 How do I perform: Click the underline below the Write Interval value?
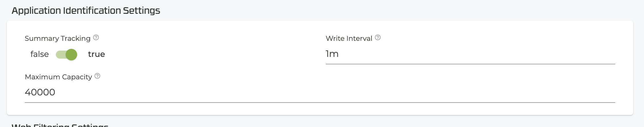click(470, 64)
